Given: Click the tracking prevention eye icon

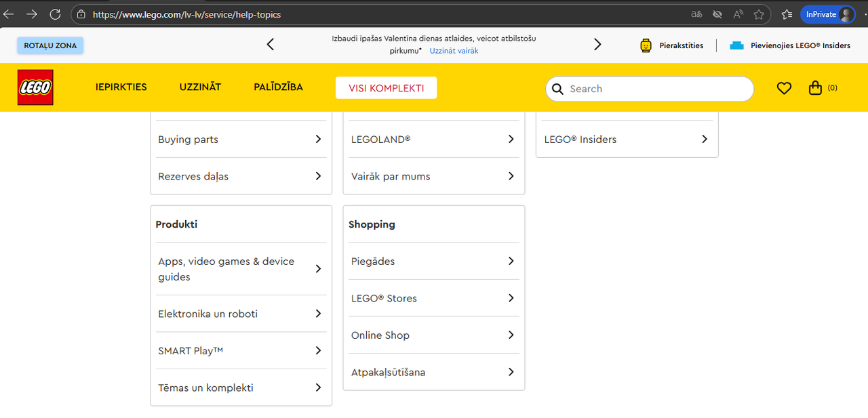Looking at the screenshot, I should 717,14.
